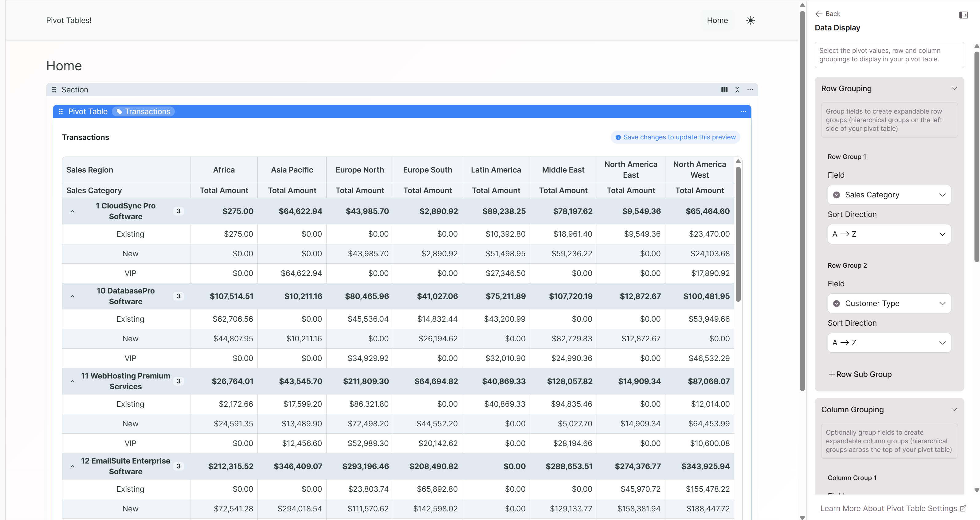
Task: Click the Africa column header
Action: click(x=224, y=170)
